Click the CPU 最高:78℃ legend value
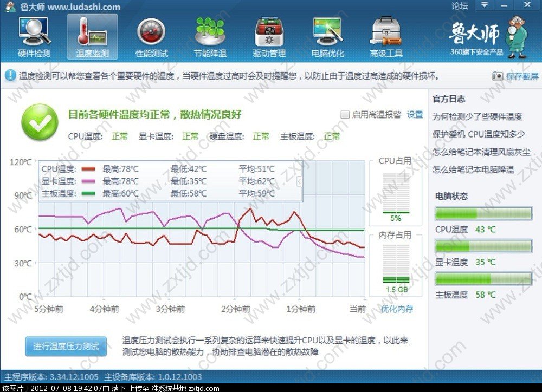The image size is (542, 392). click(120, 169)
